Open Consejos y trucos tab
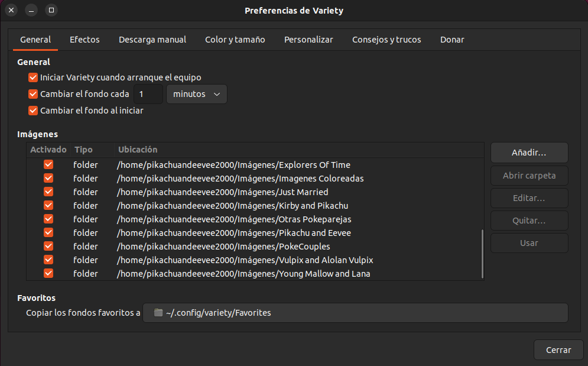The width and height of the screenshot is (588, 366). tap(386, 40)
